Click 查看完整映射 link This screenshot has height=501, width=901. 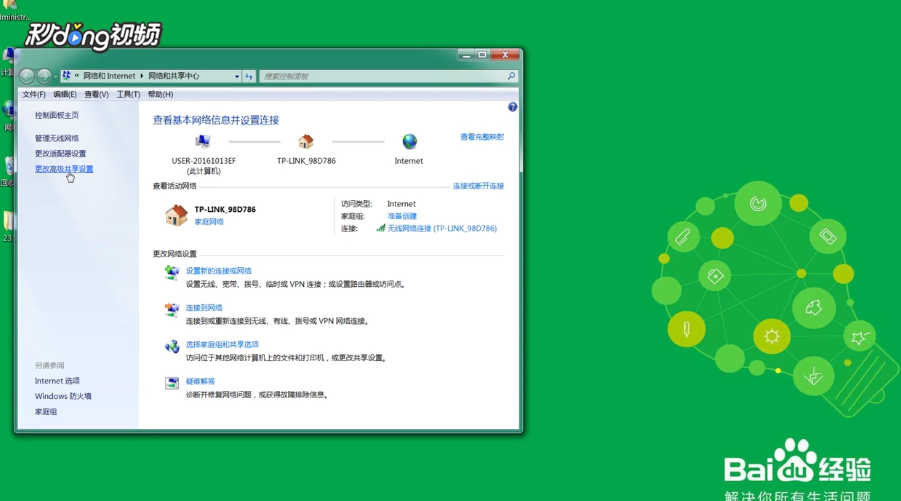coord(482,137)
